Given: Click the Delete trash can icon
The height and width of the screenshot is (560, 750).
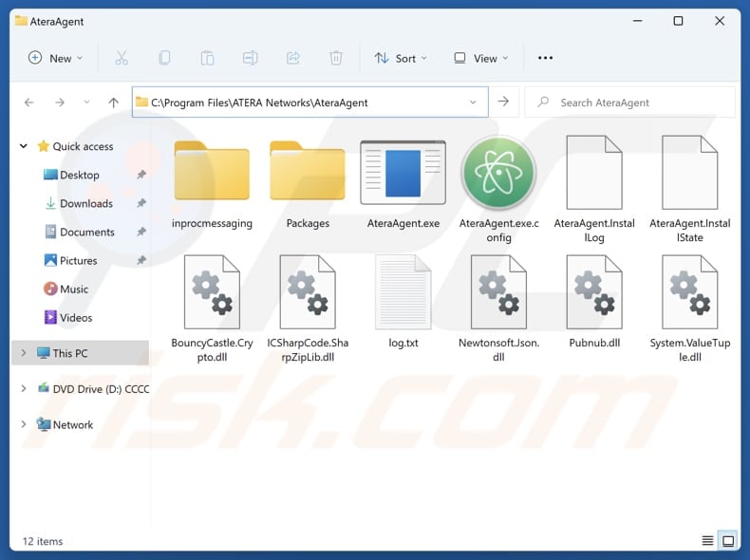Looking at the screenshot, I should click(336, 58).
